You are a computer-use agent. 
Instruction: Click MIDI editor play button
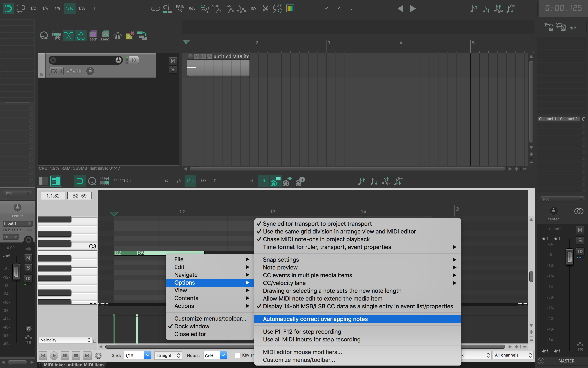(x=54, y=356)
